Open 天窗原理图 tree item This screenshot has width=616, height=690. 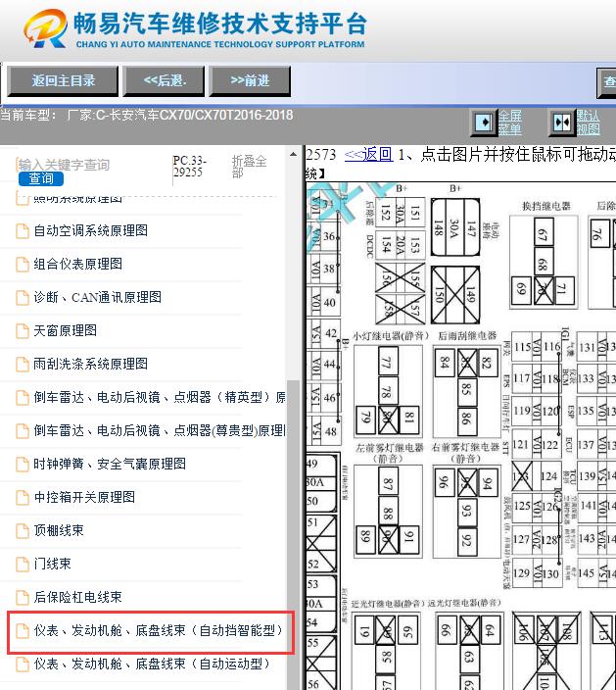(65, 331)
